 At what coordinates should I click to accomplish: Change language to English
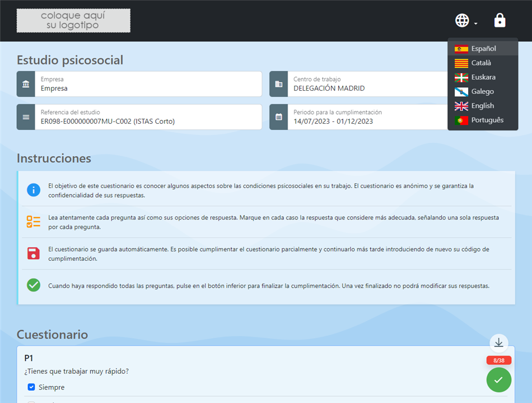pos(482,106)
